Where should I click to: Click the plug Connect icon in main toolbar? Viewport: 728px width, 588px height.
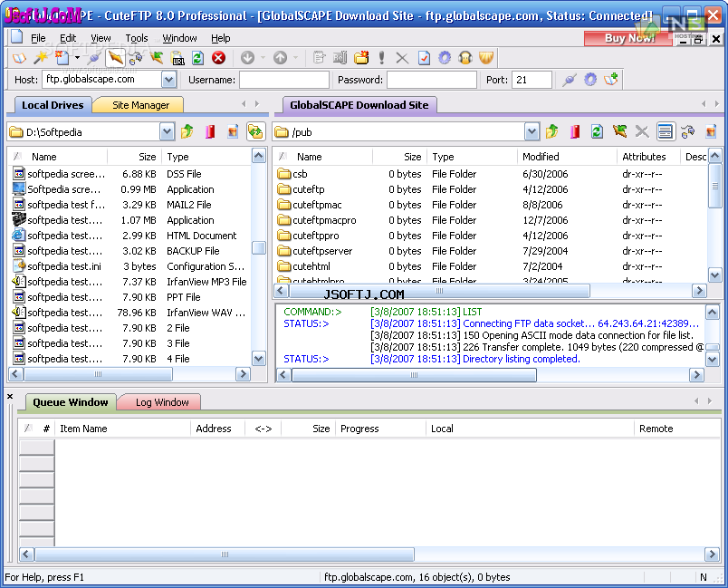94,58
